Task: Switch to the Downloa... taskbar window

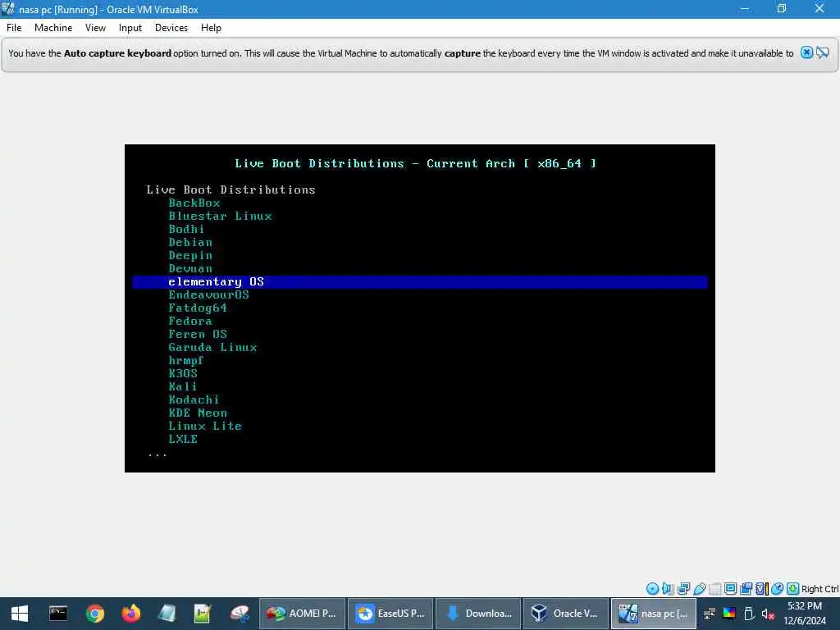Action: (478, 614)
